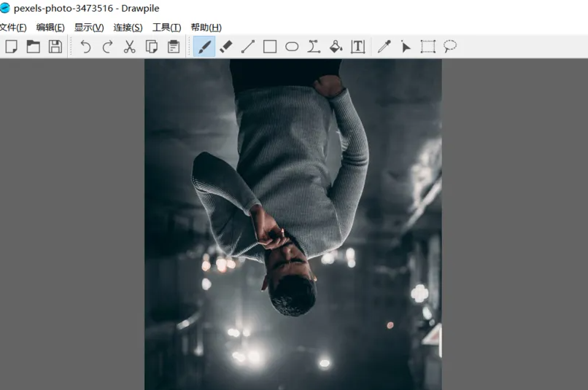Select the Brush tool in toolbar
Screen dimensions: 588x390
[204, 47]
